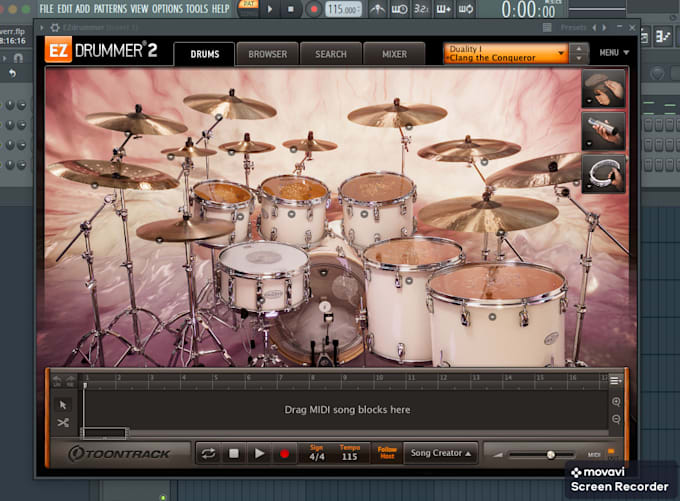
Task: Step to the next kit preset
Action: pyautogui.click(x=579, y=59)
